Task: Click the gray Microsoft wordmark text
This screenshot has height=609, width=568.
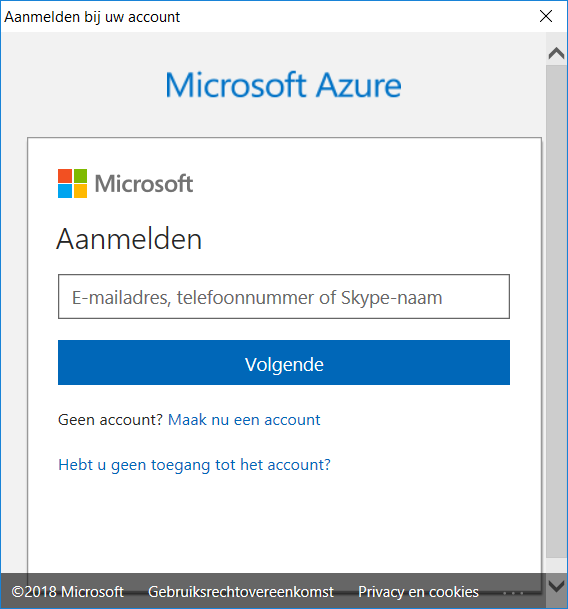Action: click(144, 183)
